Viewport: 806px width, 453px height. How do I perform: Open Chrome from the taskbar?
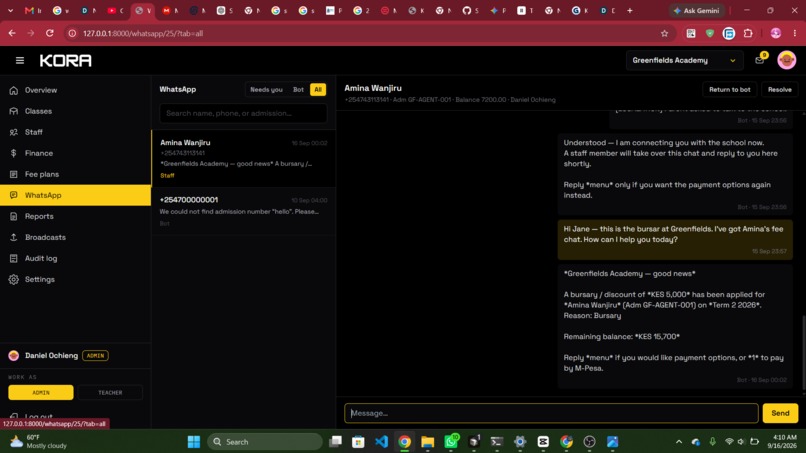[405, 442]
